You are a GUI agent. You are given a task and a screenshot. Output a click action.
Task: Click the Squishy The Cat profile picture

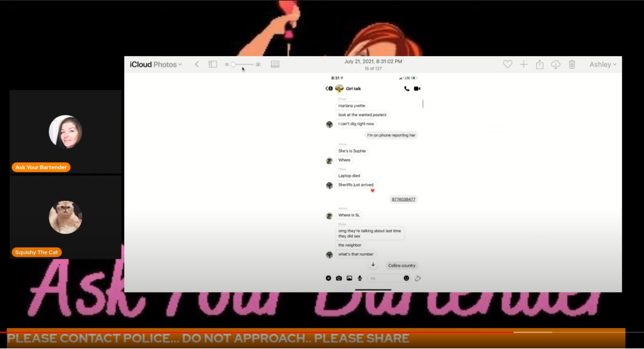[x=66, y=217]
